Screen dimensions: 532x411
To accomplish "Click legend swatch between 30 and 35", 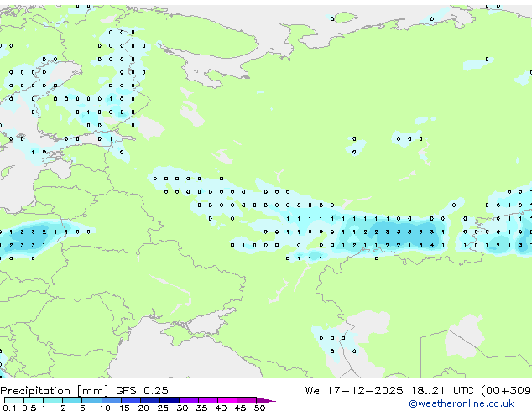I will coord(189,400).
